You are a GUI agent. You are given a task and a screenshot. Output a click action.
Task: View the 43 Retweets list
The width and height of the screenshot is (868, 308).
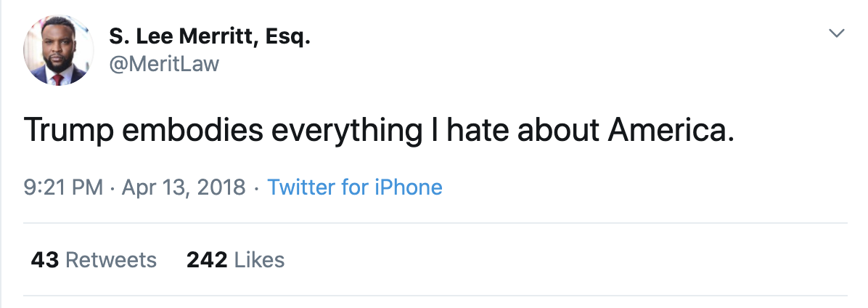tap(94, 260)
